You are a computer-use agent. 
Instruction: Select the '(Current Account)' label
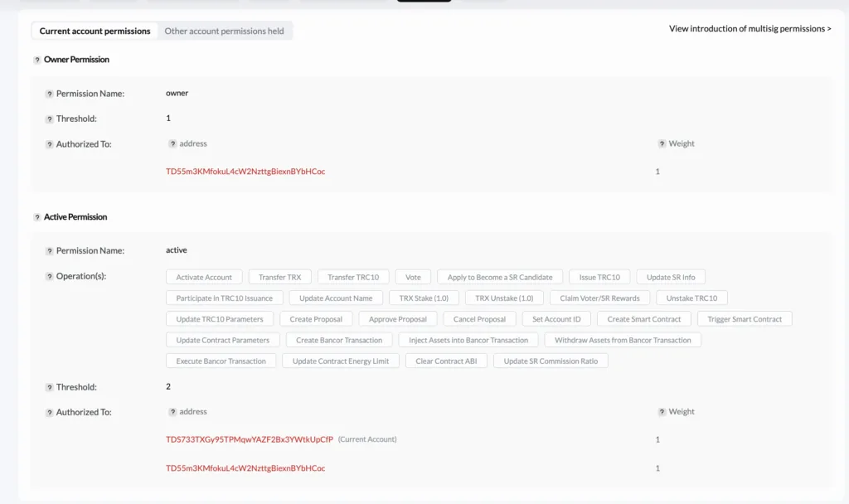click(367, 439)
